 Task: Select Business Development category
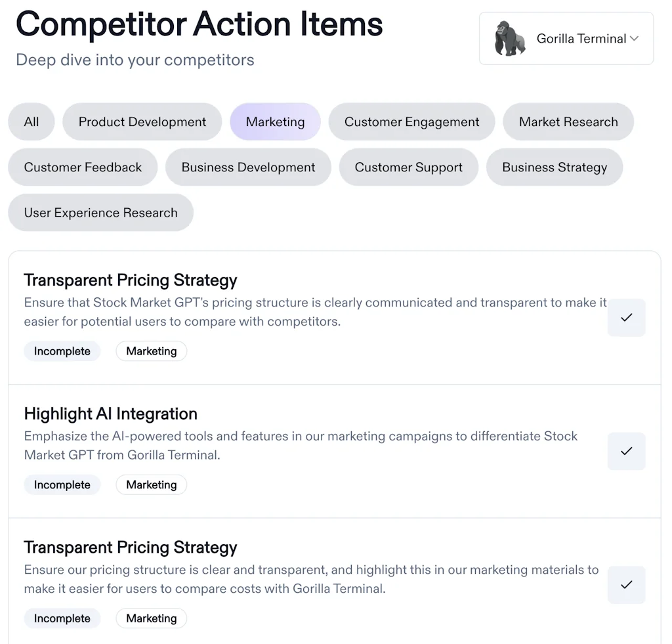coord(248,167)
